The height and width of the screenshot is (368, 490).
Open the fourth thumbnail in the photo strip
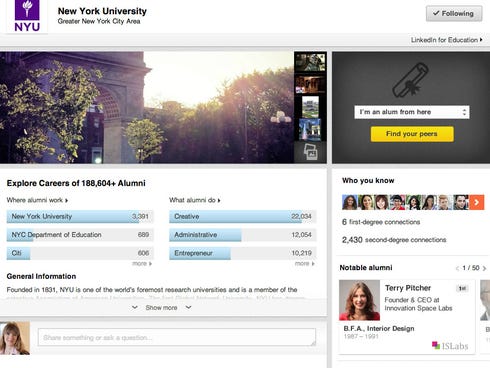click(x=310, y=130)
